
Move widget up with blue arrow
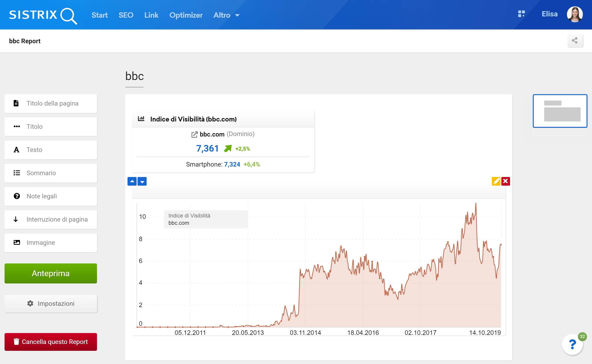click(x=132, y=181)
